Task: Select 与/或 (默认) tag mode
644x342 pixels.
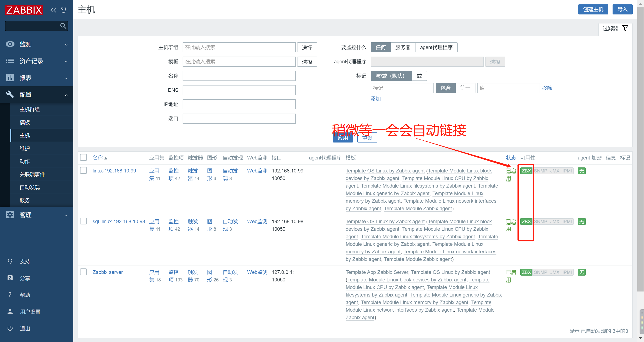Action: 391,76
